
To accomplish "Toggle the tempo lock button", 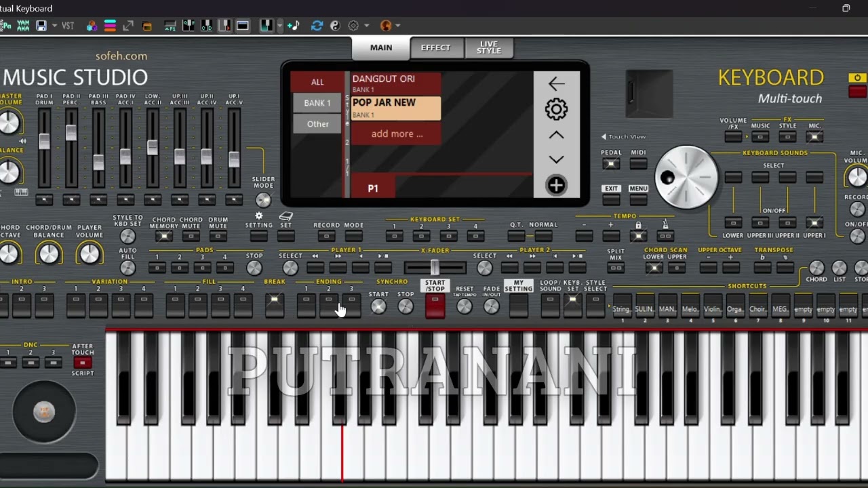I will [x=638, y=236].
